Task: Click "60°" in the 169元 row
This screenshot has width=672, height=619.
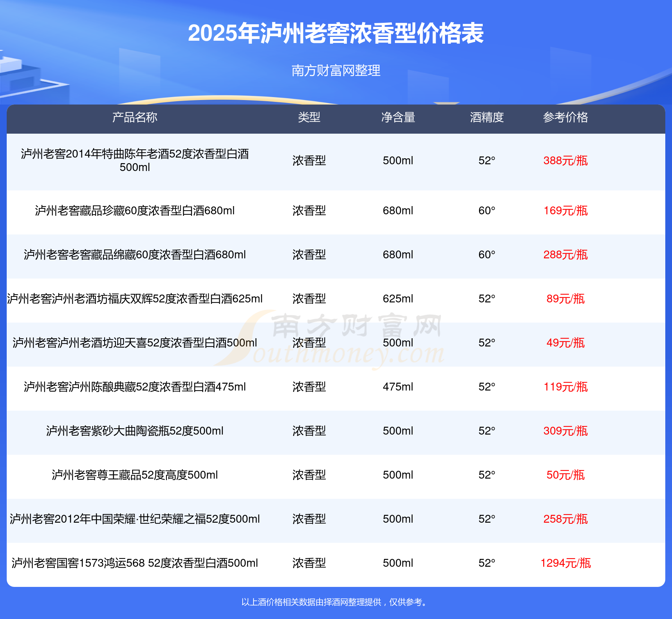Action: point(487,211)
